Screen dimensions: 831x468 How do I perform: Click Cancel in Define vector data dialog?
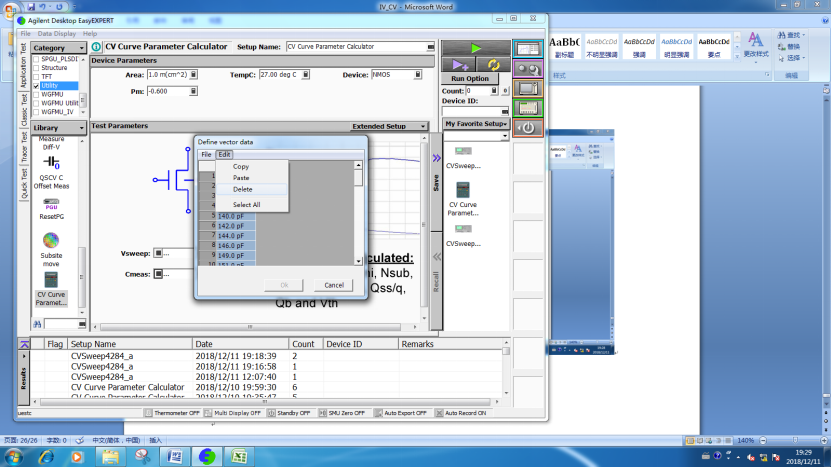coord(334,285)
